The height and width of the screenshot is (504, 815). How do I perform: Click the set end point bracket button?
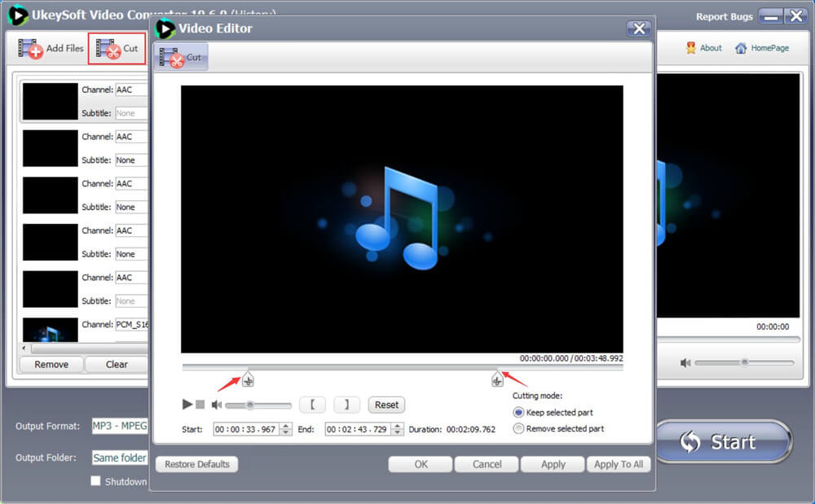pyautogui.click(x=346, y=405)
